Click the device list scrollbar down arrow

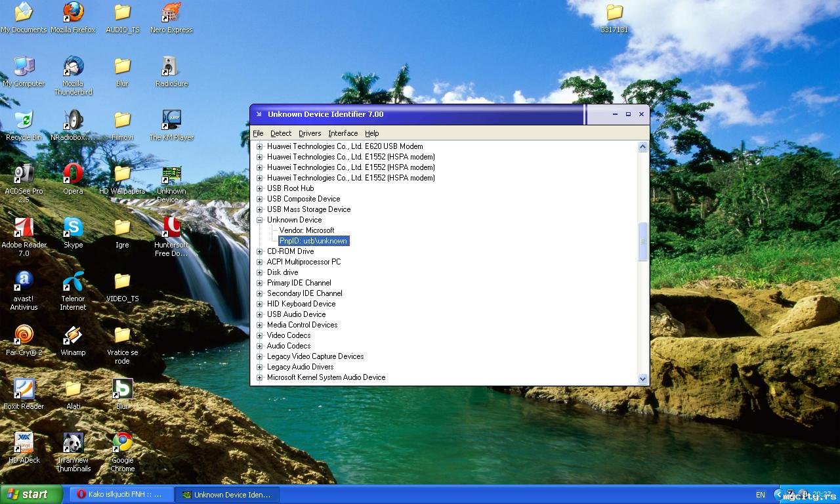point(642,379)
